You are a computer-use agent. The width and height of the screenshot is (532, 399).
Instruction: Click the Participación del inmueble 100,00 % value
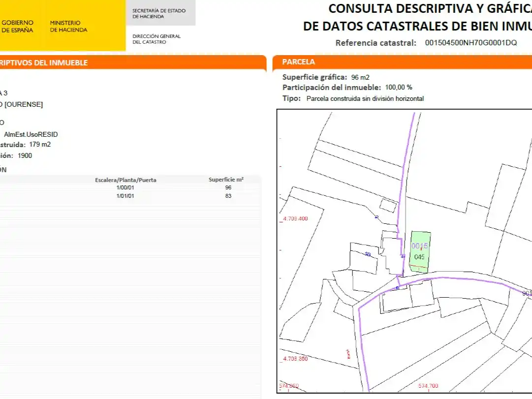tap(399, 88)
